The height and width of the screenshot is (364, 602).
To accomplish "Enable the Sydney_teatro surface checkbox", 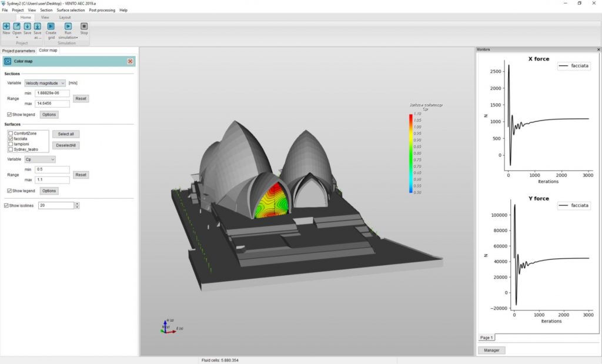I will (x=11, y=149).
